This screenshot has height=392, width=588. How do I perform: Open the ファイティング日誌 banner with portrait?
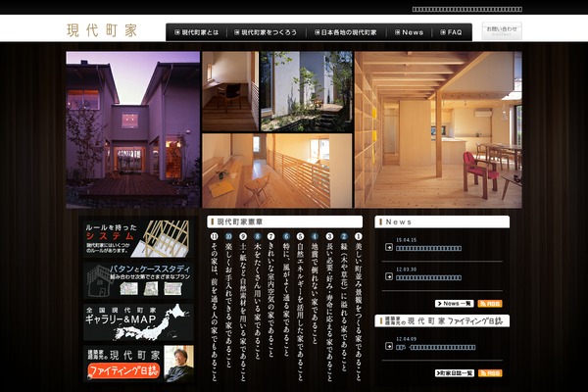click(x=138, y=364)
